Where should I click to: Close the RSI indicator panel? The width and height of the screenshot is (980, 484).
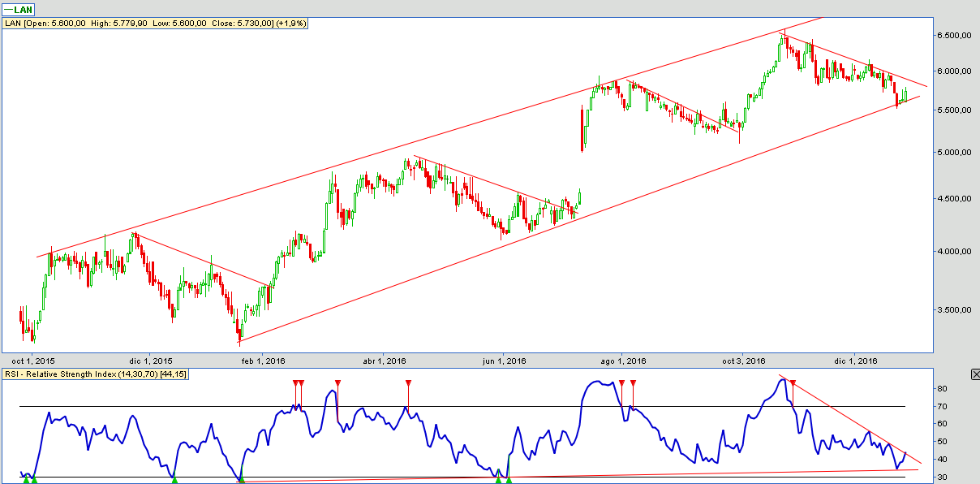click(x=975, y=374)
